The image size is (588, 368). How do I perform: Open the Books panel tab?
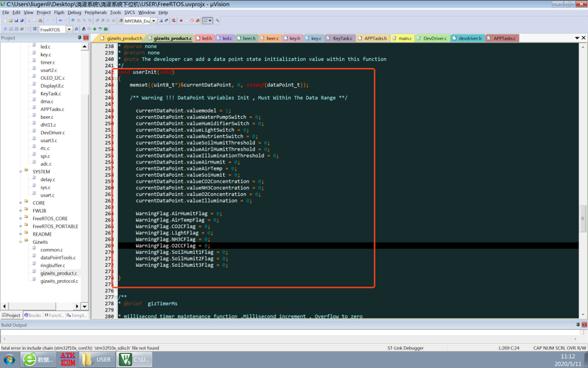point(33,315)
